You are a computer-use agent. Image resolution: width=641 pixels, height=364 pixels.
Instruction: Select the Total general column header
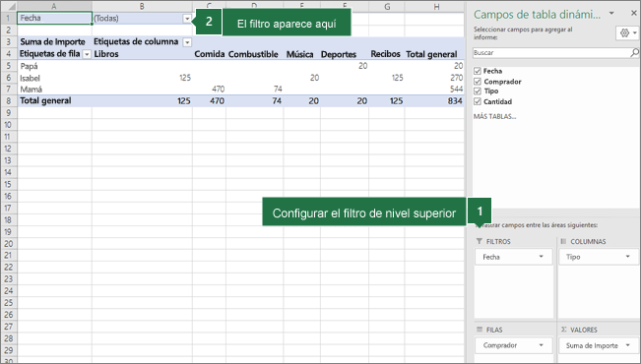(x=434, y=54)
